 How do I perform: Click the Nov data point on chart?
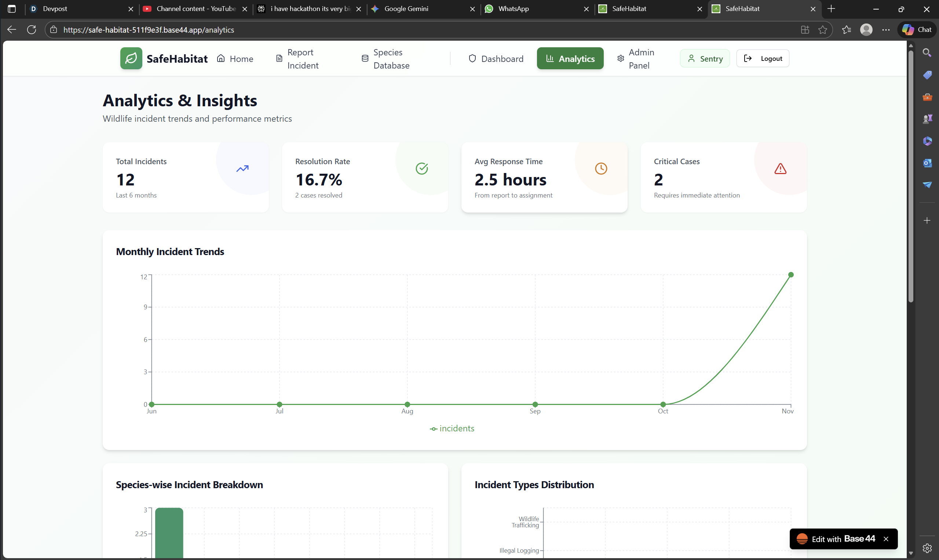[791, 275]
